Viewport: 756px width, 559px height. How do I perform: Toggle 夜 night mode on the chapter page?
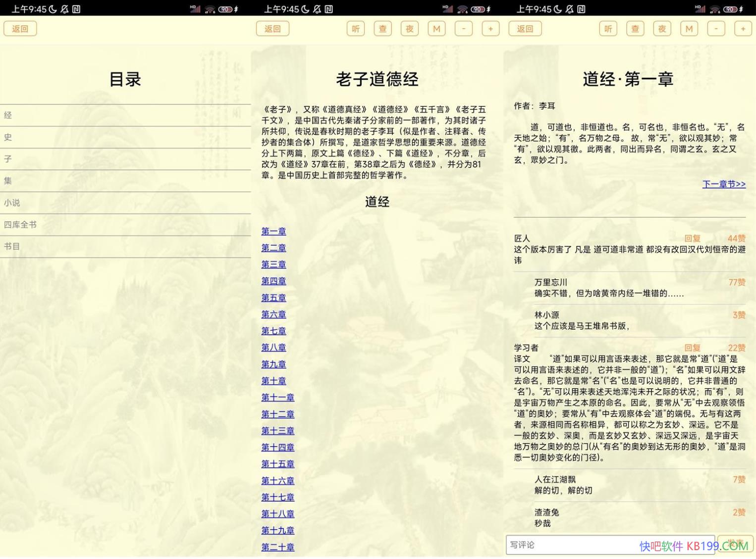pyautogui.click(x=662, y=28)
